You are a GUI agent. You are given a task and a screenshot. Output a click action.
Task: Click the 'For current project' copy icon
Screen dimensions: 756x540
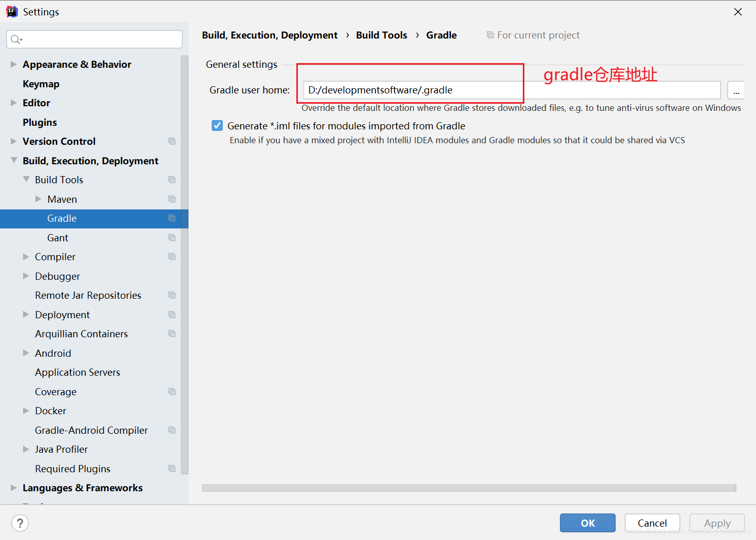point(490,35)
